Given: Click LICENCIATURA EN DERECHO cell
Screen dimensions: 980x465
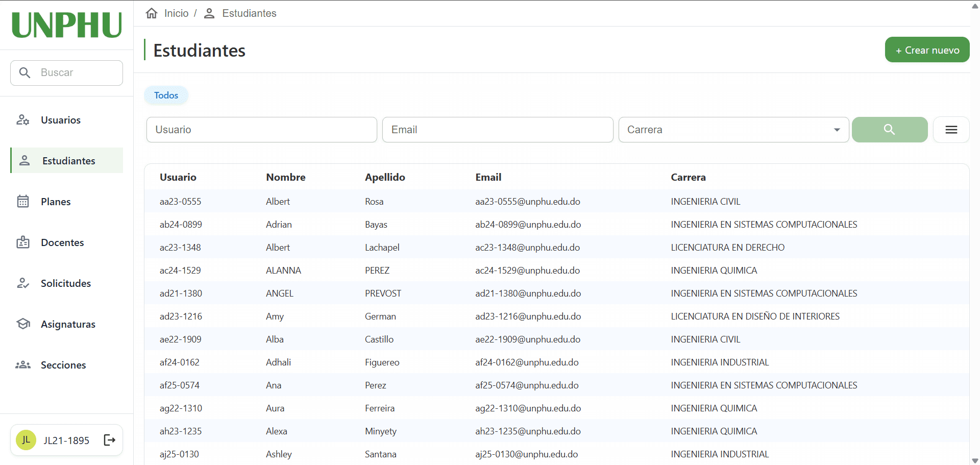Looking at the screenshot, I should [728, 248].
